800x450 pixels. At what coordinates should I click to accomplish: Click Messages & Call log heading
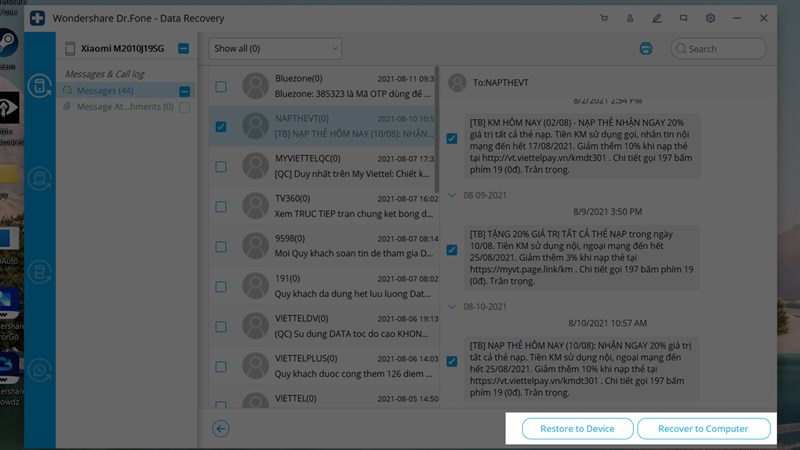point(105,74)
